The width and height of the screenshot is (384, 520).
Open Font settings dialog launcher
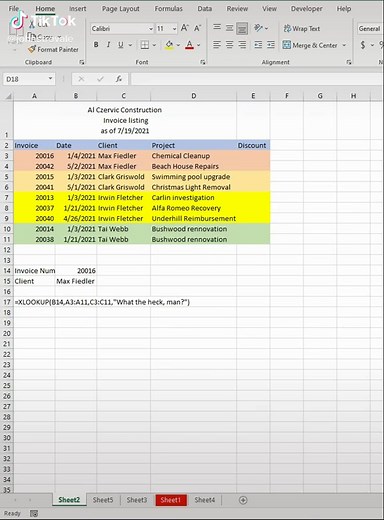tap(203, 62)
